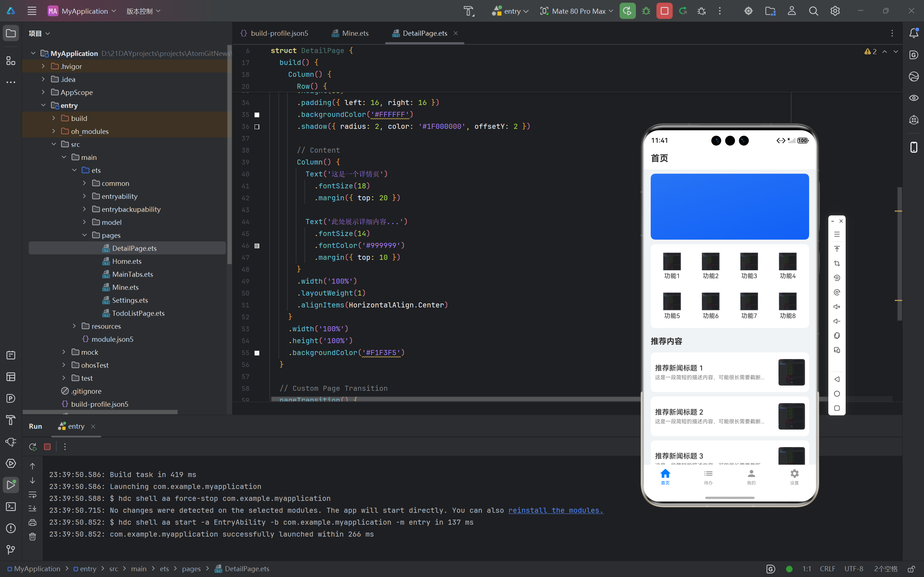Expand the resources folder
The width and height of the screenshot is (924, 577).
point(74,326)
